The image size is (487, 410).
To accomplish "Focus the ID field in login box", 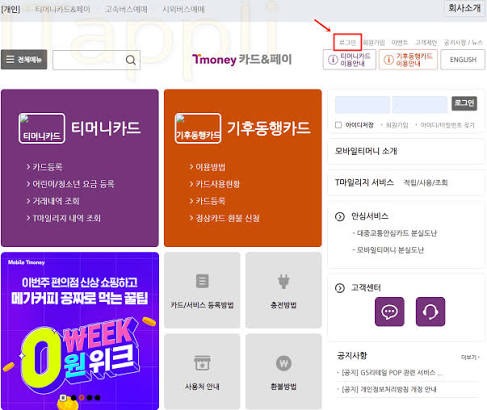I will (x=362, y=104).
